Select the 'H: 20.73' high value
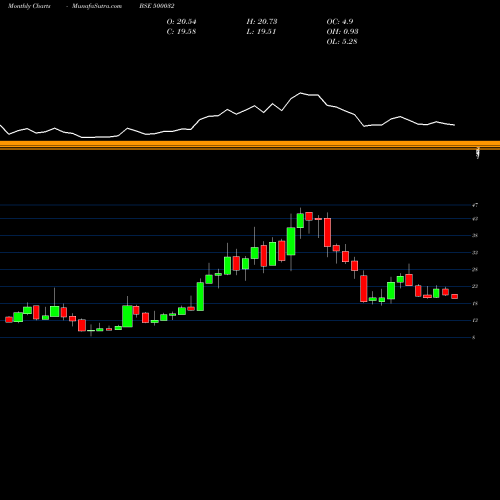 pos(262,22)
